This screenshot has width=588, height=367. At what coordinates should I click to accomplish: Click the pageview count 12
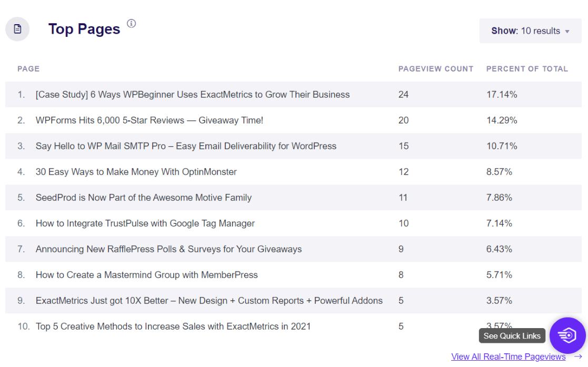pyautogui.click(x=404, y=172)
